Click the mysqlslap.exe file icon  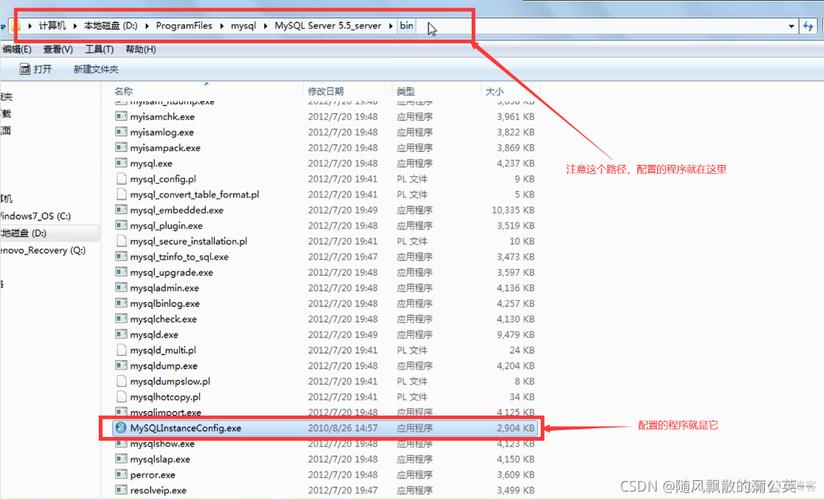pyautogui.click(x=121, y=459)
